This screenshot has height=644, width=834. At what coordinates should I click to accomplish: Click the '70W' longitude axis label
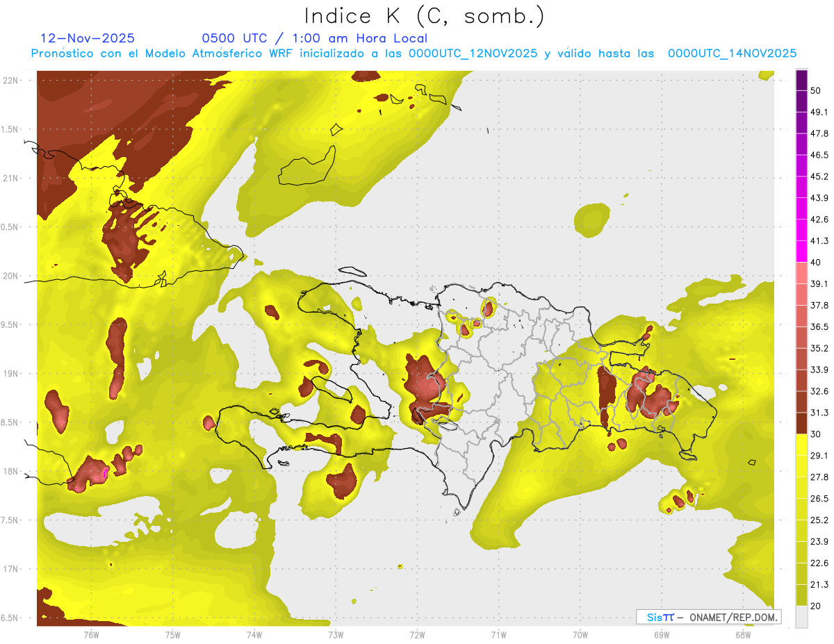coord(580,634)
